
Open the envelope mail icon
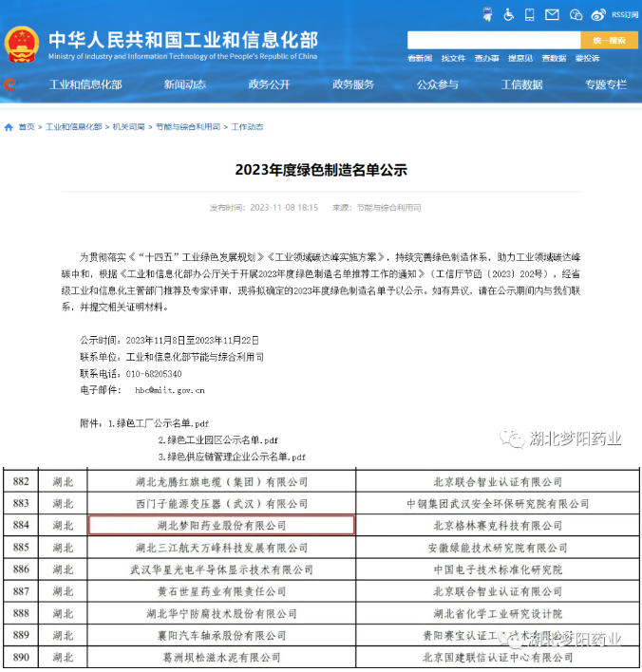[554, 14]
